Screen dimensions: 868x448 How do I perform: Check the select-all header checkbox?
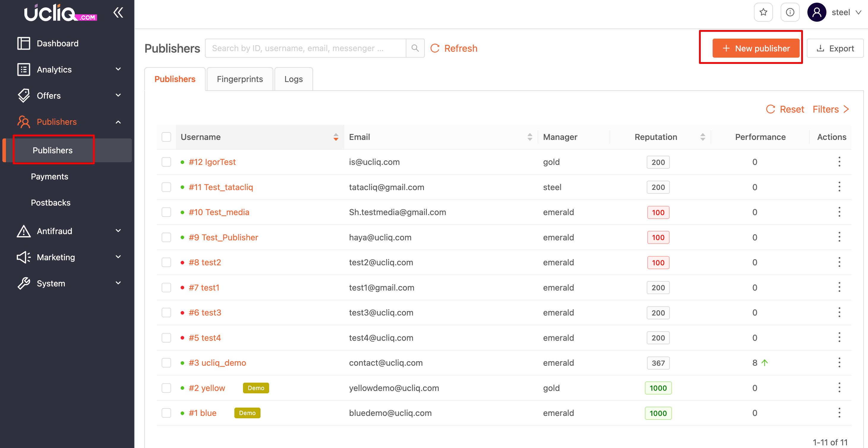point(166,137)
